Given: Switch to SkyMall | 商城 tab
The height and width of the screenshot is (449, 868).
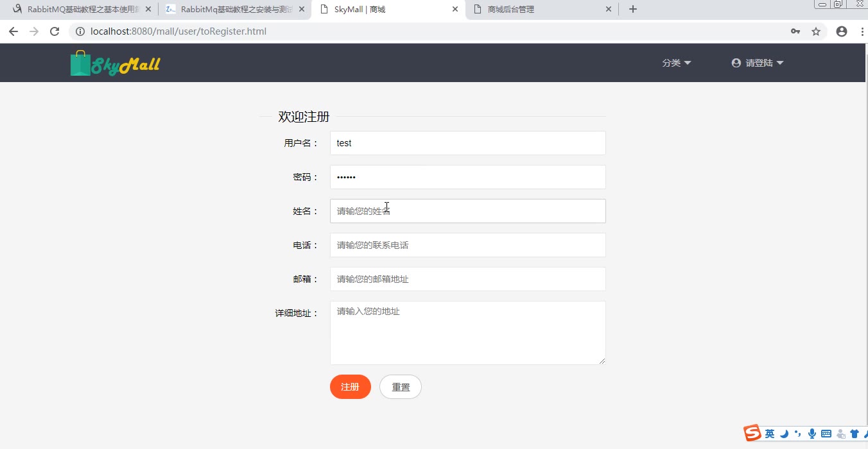Looking at the screenshot, I should click(x=388, y=9).
